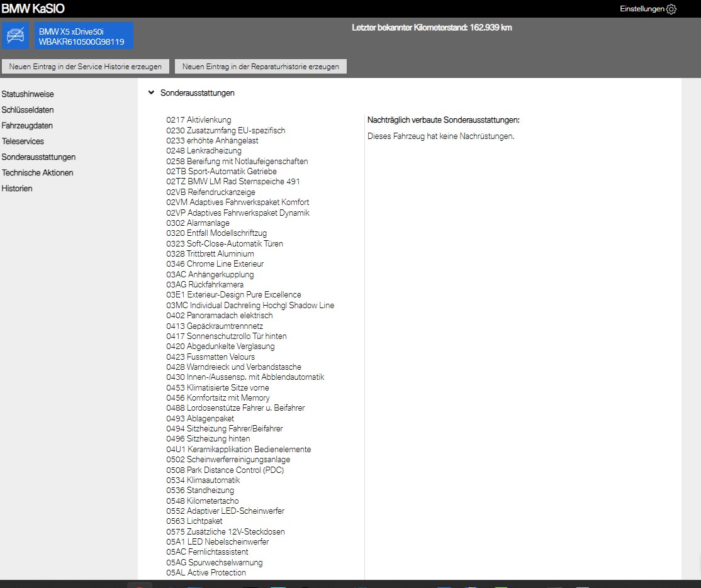Click the 03AC Anhängerkupplung entry
The width and height of the screenshot is (701, 588).
pos(210,274)
